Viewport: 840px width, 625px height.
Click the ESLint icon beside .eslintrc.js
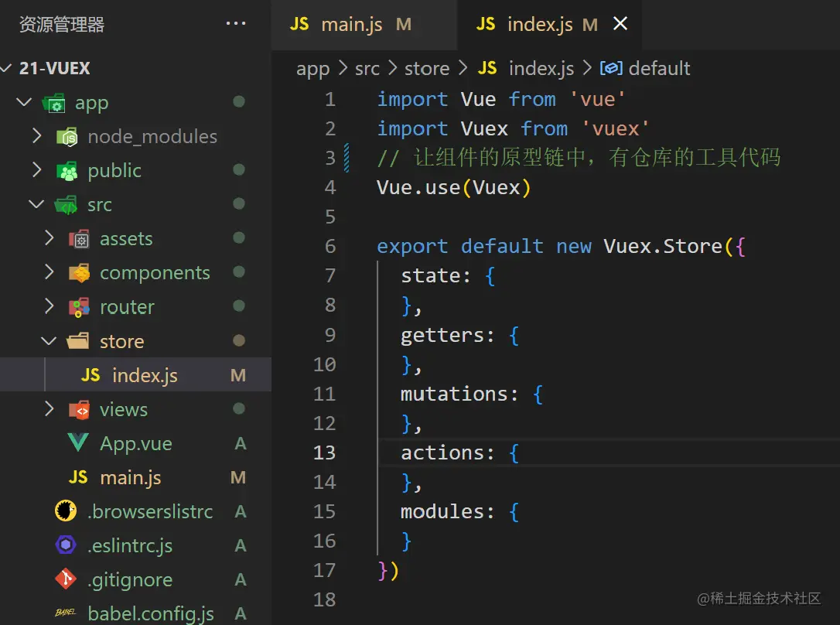point(66,545)
